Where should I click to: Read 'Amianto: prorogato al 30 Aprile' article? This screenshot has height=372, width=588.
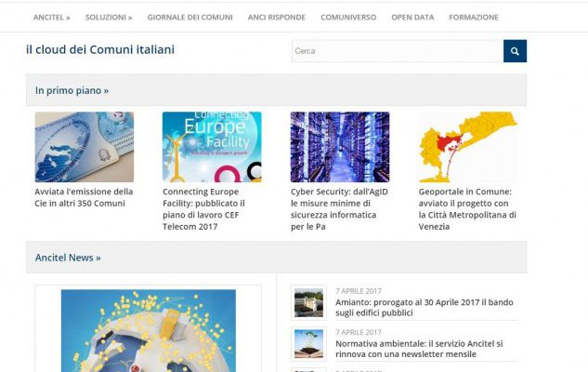425,308
